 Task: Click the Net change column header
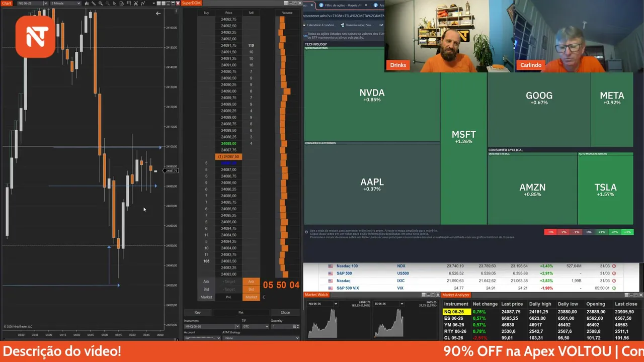tap(485, 304)
